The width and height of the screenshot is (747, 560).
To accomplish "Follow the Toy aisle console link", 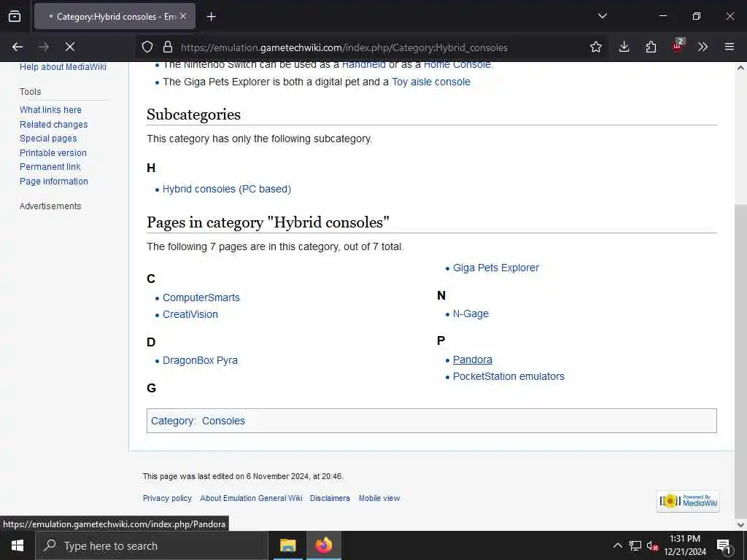I will [x=431, y=82].
